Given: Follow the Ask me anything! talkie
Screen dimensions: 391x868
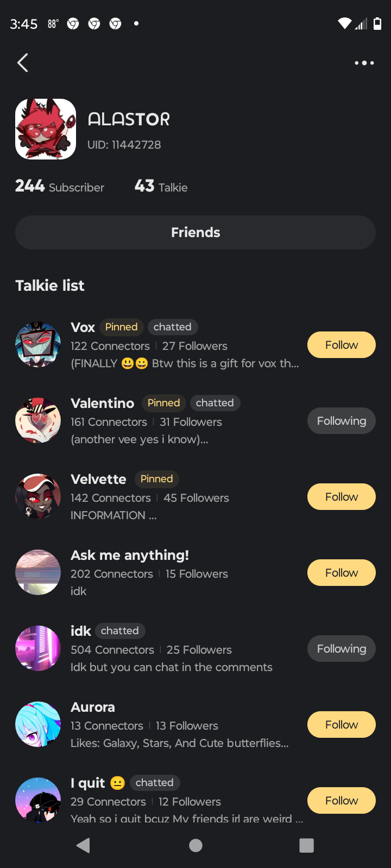Looking at the screenshot, I should [x=341, y=573].
